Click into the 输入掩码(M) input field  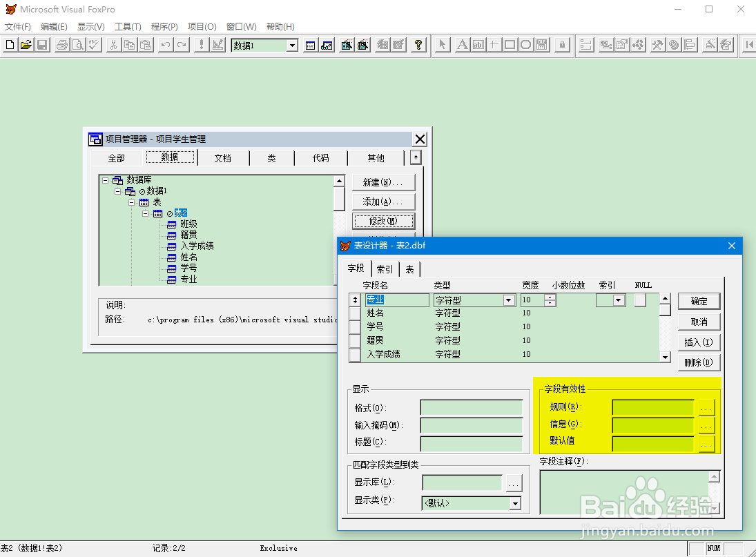(x=472, y=425)
